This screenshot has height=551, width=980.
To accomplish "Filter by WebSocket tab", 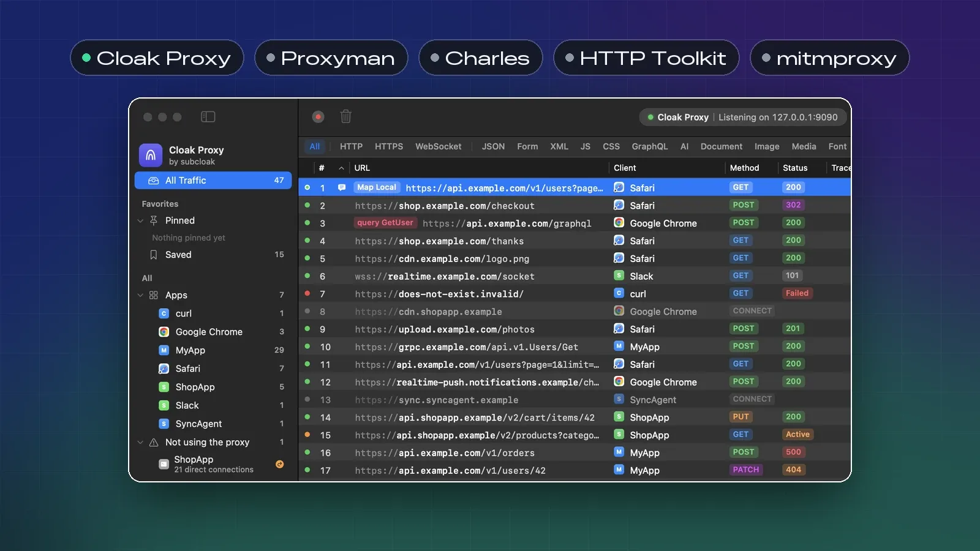I will pos(439,146).
